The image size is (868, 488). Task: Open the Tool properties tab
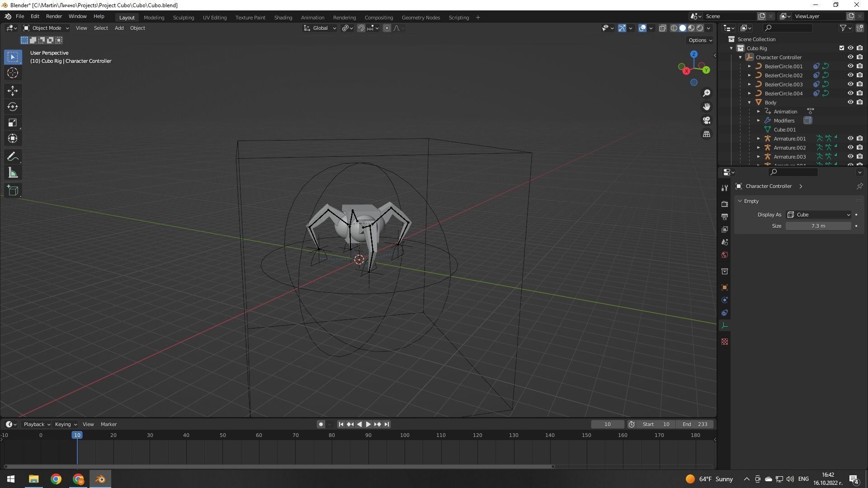pyautogui.click(x=725, y=188)
